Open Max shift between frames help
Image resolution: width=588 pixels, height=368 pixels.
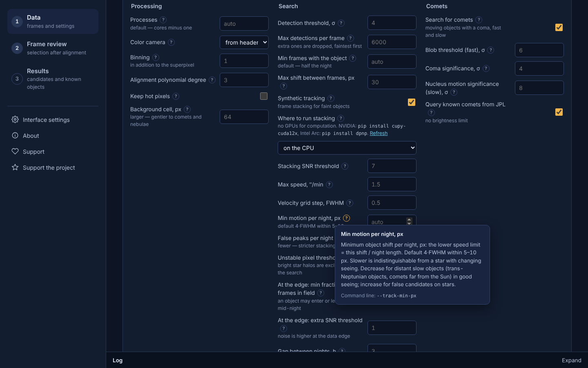(x=284, y=86)
